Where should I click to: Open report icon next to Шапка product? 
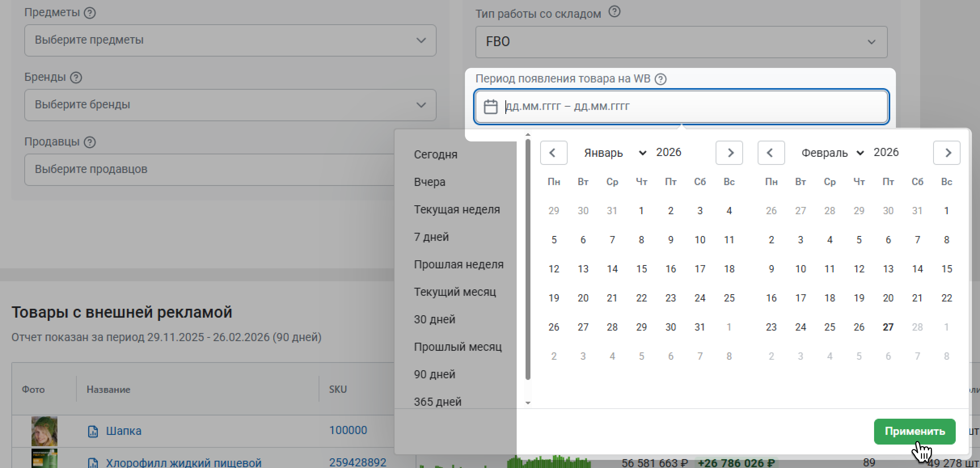(93, 431)
